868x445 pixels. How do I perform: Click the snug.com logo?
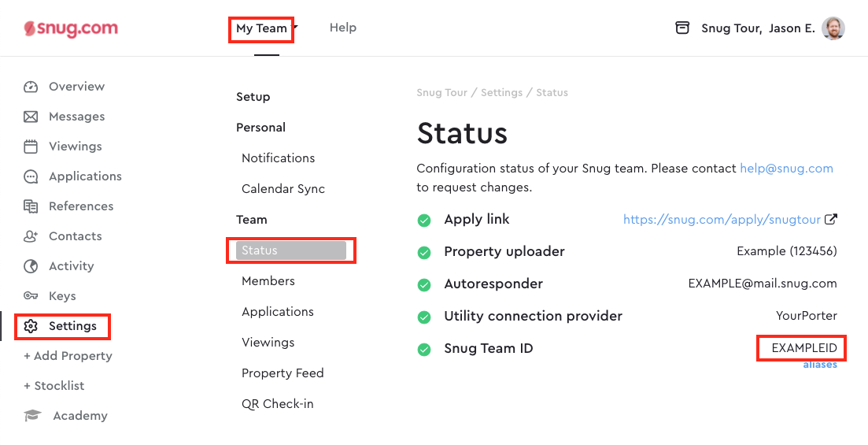point(71,28)
